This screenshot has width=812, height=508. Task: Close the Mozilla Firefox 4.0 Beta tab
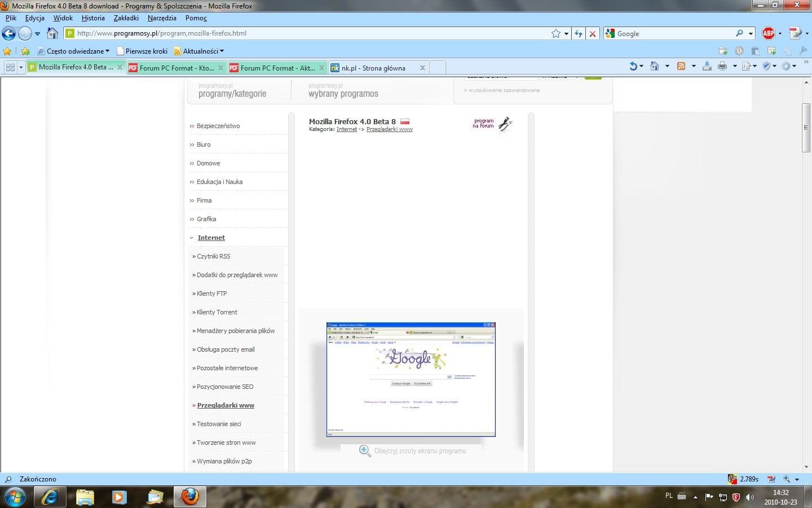[x=120, y=67]
